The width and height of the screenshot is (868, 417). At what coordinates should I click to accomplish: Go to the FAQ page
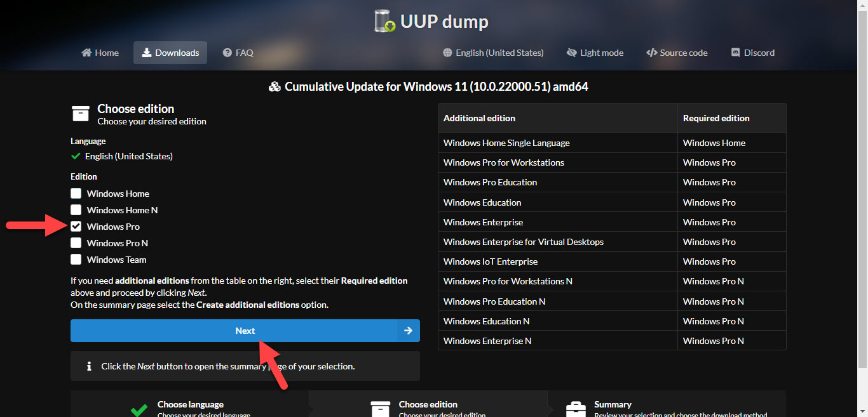(244, 53)
